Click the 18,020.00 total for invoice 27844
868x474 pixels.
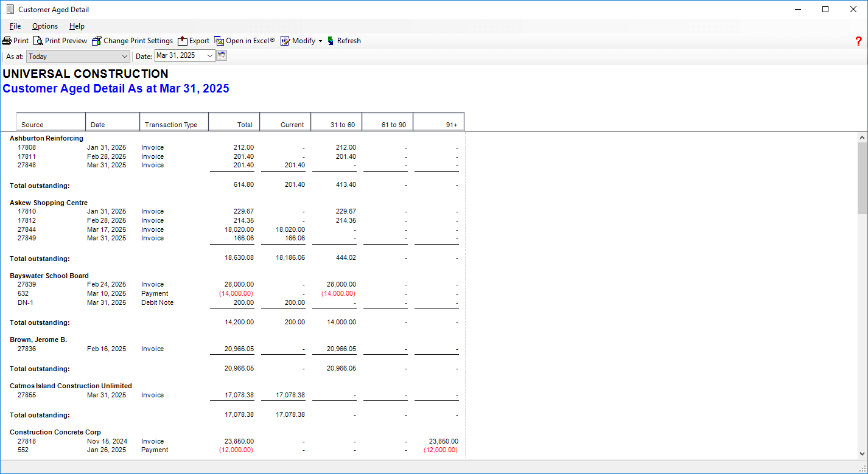point(239,229)
